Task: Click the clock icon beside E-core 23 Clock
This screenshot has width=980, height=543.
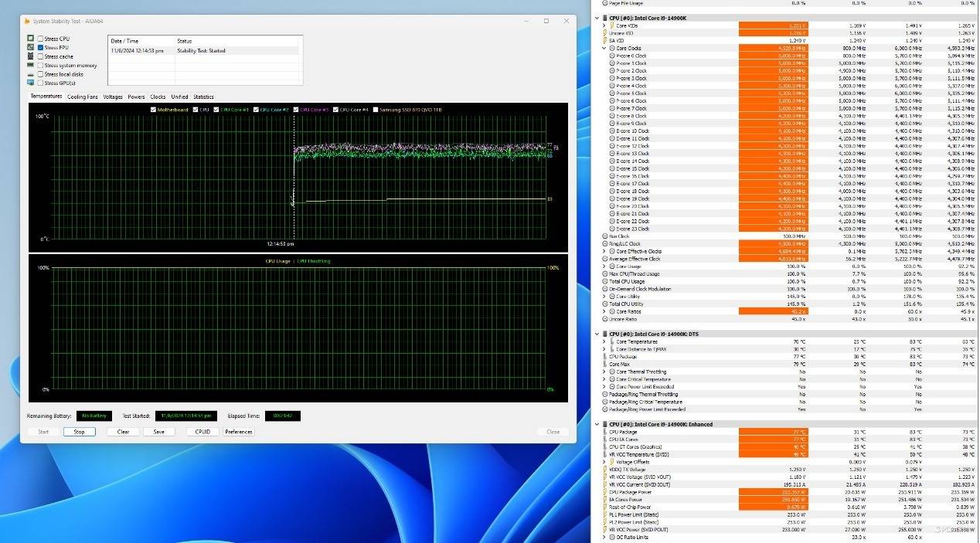Action: pyautogui.click(x=612, y=229)
